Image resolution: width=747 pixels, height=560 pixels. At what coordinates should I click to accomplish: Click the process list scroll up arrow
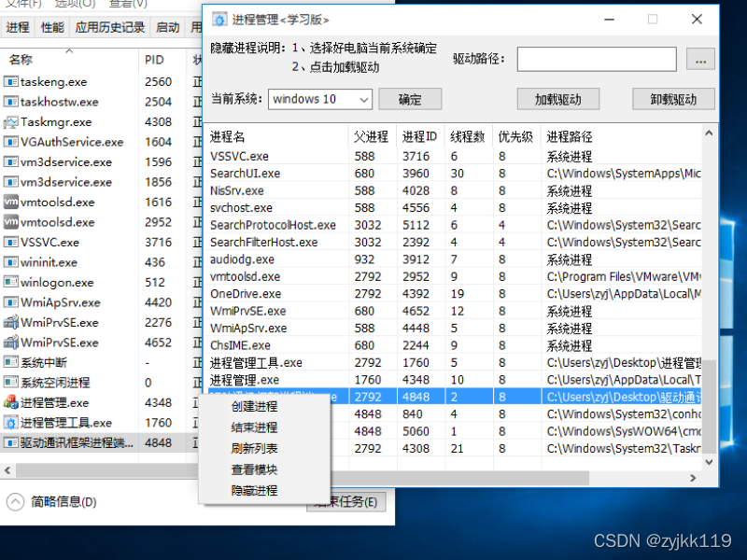coord(709,133)
